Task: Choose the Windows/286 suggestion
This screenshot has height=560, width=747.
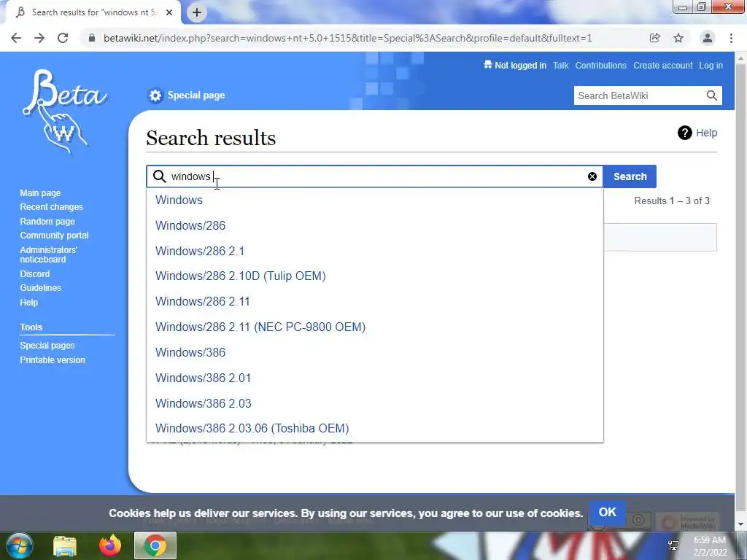Action: pos(375,226)
